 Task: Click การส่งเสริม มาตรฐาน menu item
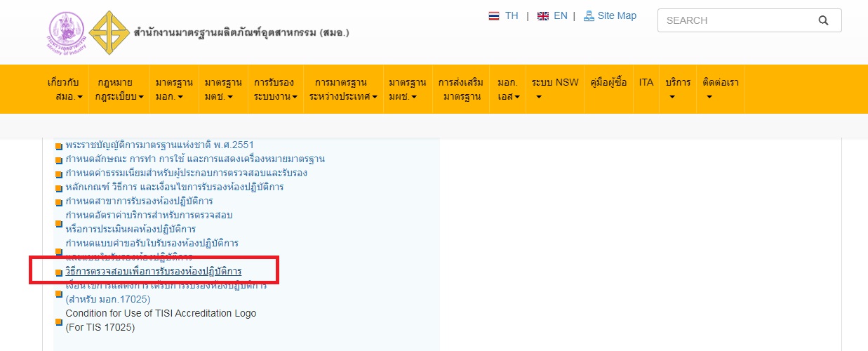(461, 89)
